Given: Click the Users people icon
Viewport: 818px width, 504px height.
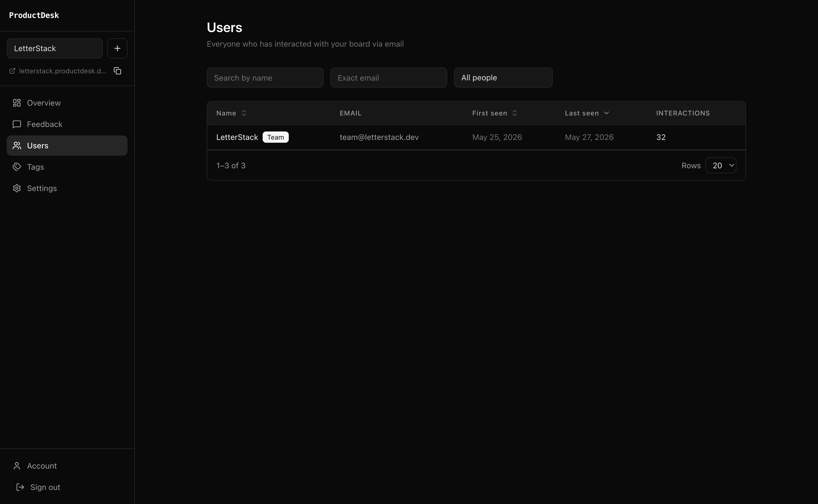Looking at the screenshot, I should point(17,146).
